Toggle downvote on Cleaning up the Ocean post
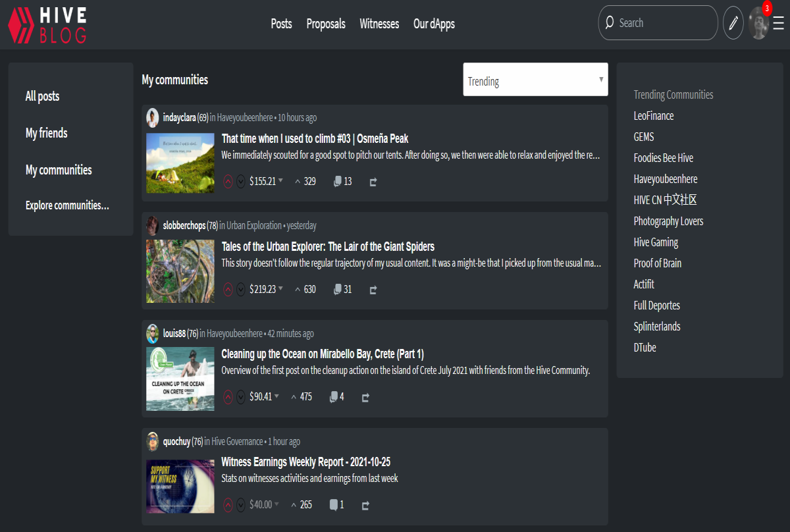The image size is (790, 532). 241,397
